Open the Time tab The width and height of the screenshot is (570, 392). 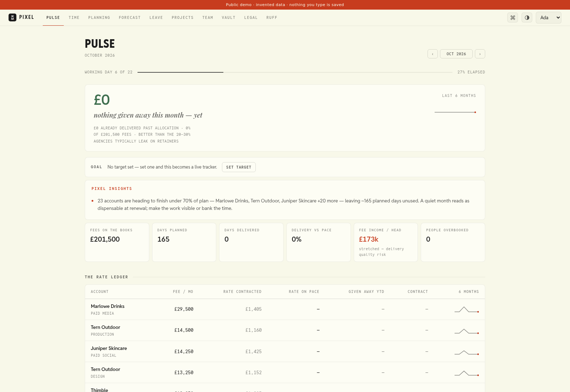[x=74, y=17]
